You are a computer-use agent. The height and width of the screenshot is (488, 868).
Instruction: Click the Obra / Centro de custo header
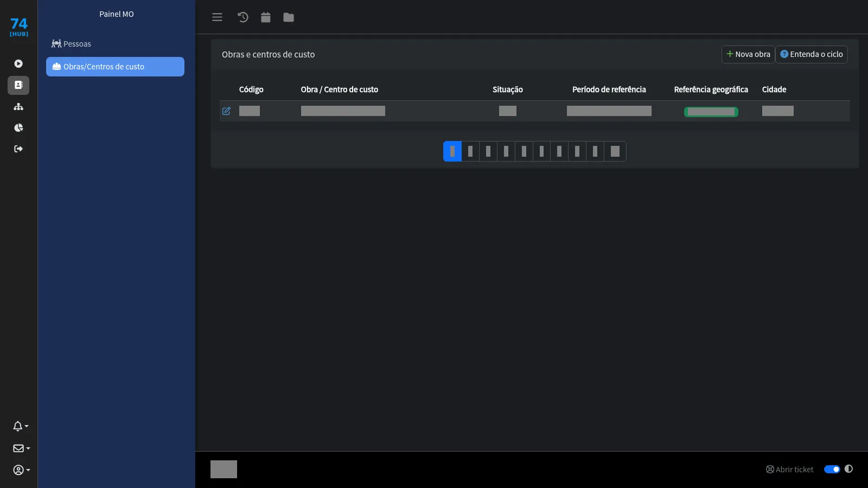point(340,89)
